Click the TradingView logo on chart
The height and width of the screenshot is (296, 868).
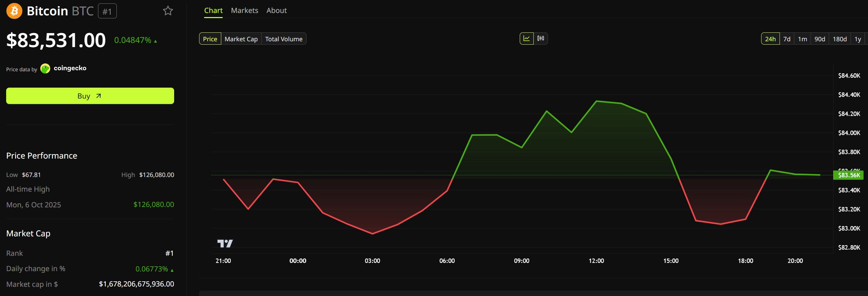225,243
